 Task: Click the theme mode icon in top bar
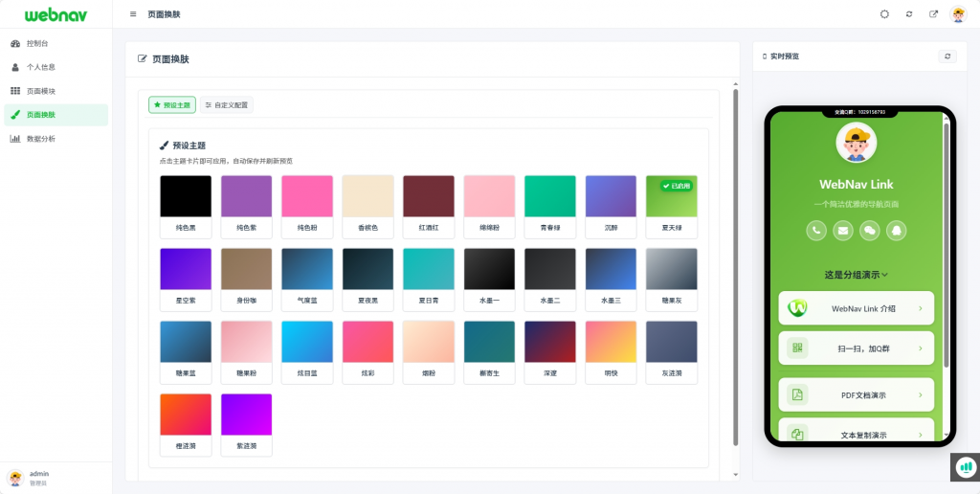click(884, 14)
